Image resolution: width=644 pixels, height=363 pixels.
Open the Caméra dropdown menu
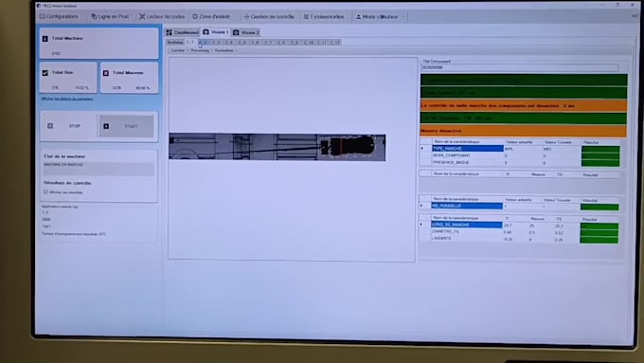point(179,50)
